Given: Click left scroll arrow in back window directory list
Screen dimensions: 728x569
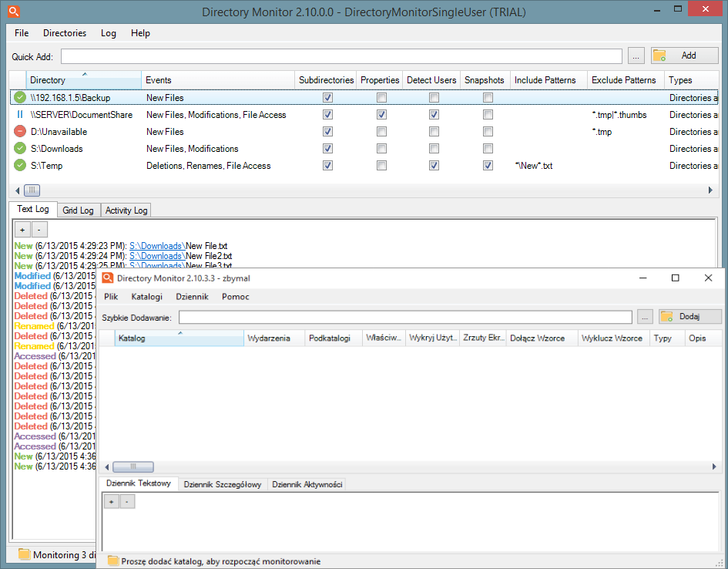Looking at the screenshot, I should click(x=17, y=190).
